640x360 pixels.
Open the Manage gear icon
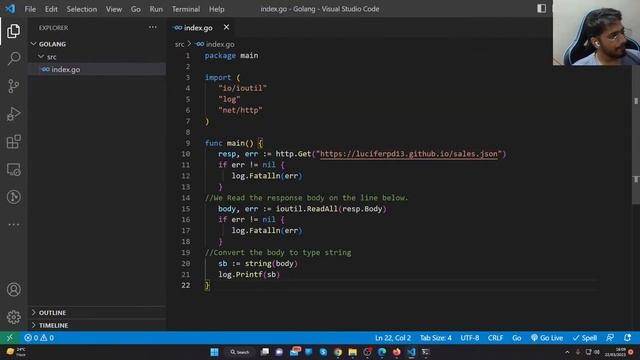pos(13,317)
